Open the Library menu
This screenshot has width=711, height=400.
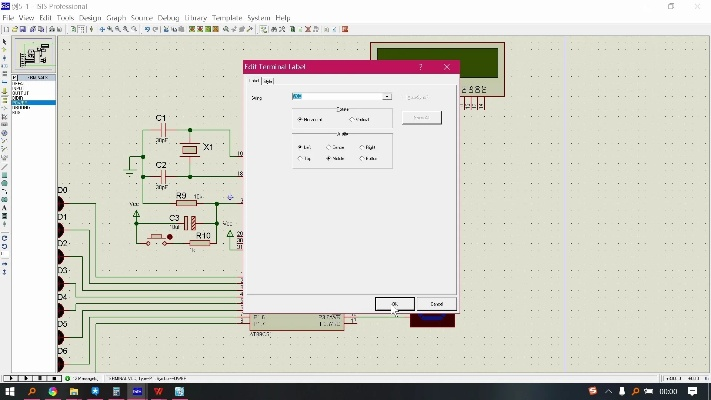pos(195,18)
